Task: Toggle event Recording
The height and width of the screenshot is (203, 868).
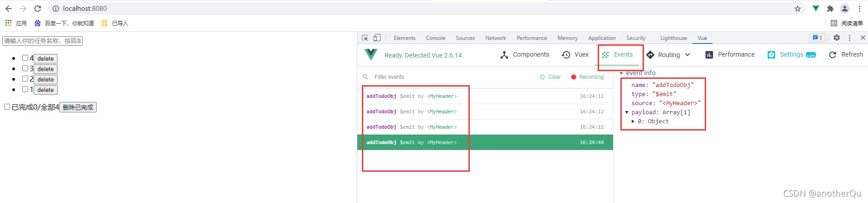Action: tap(587, 77)
